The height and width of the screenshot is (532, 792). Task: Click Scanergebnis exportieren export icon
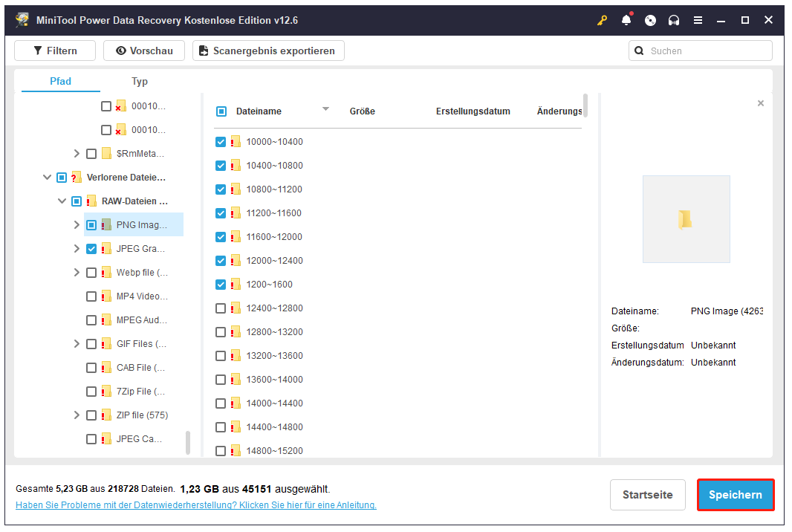click(x=203, y=51)
